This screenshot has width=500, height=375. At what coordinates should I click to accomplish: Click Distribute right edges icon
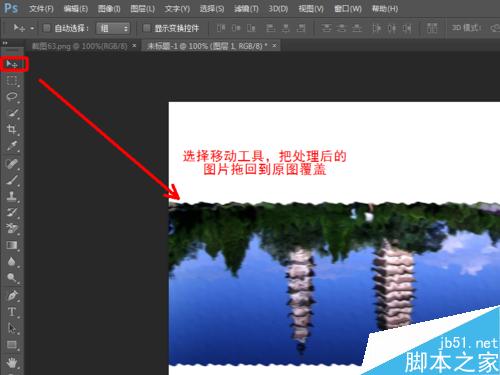point(407,28)
